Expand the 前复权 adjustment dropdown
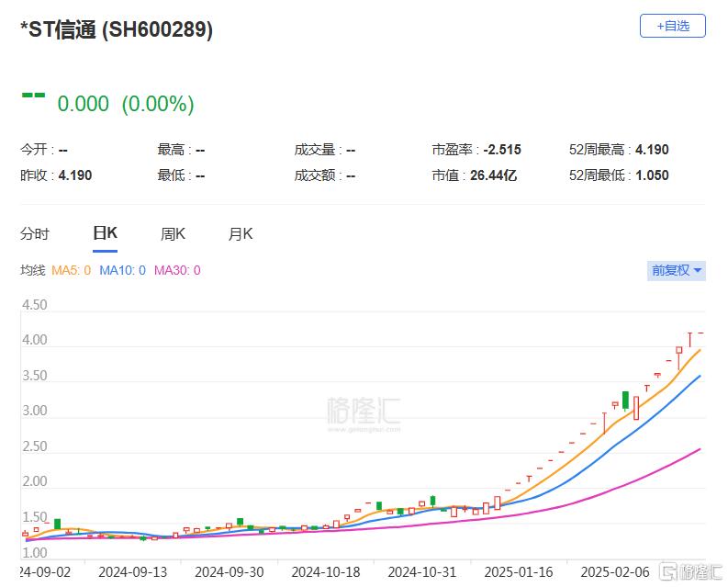 (677, 270)
